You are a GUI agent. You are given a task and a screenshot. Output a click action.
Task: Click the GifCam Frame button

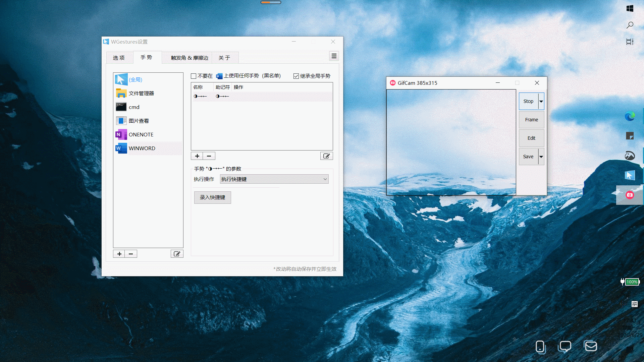pos(532,119)
